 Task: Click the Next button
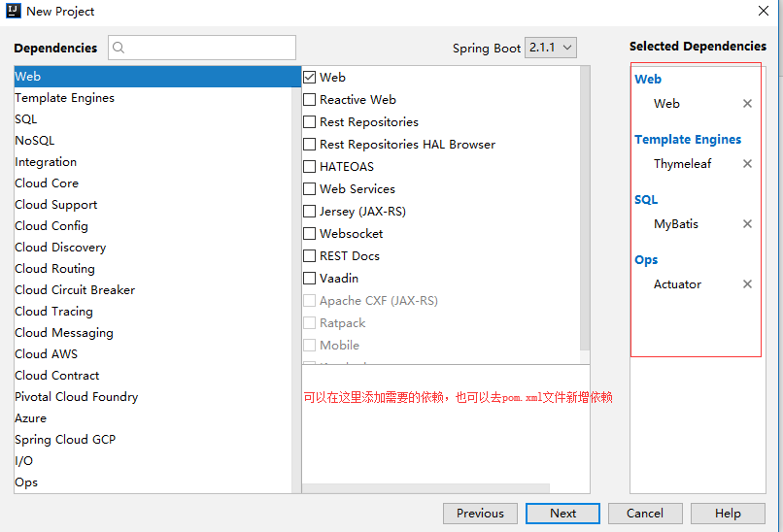click(562, 513)
